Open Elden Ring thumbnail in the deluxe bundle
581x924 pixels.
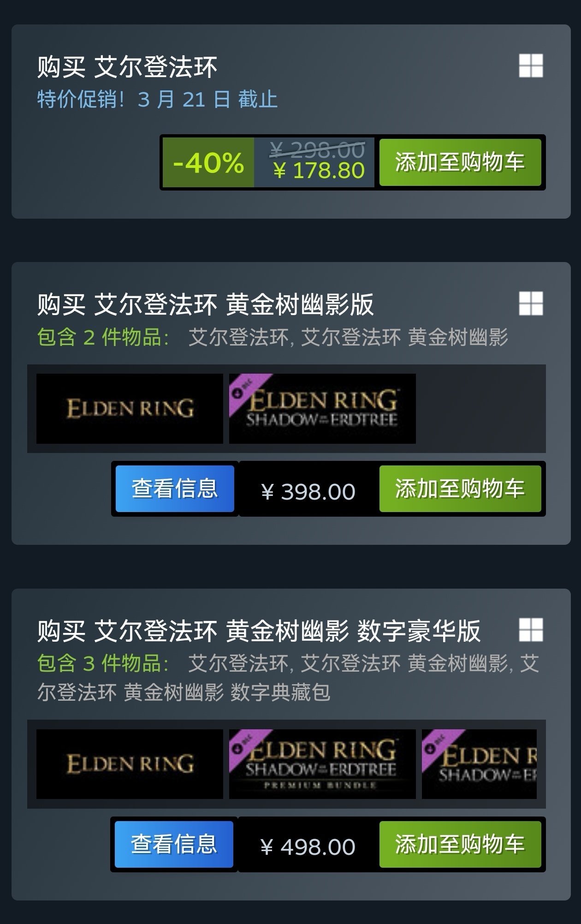point(130,764)
